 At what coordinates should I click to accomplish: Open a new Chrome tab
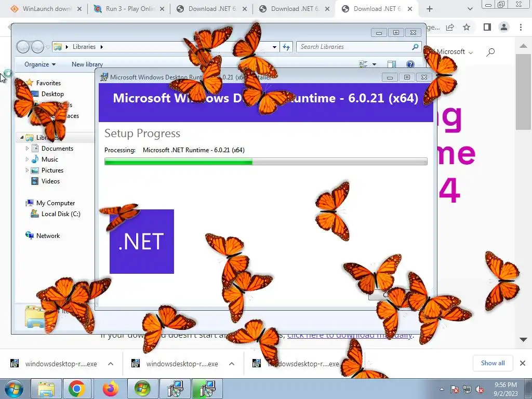pos(430,9)
